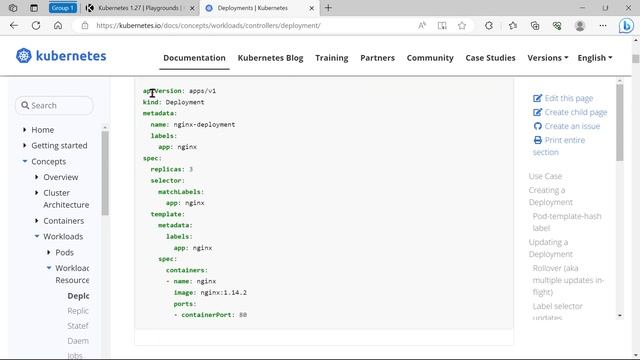The width and height of the screenshot is (640, 360).
Task: Open the Create an issue link
Action: click(x=572, y=126)
